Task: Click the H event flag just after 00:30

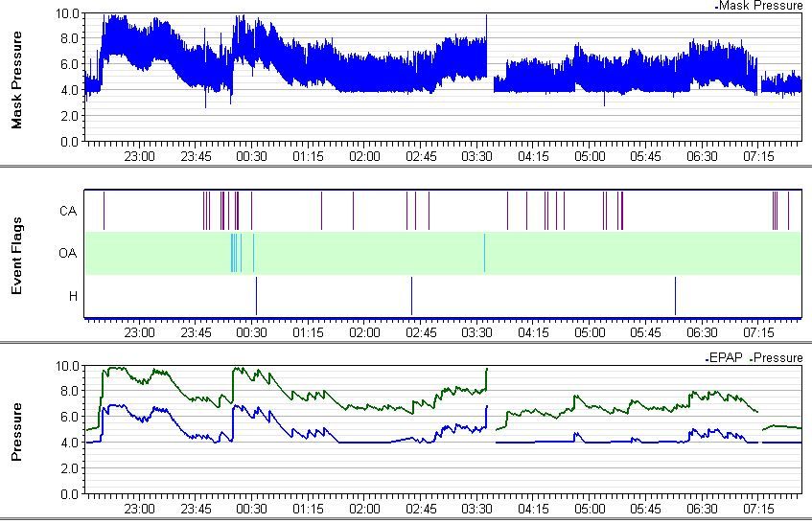Action: click(256, 295)
